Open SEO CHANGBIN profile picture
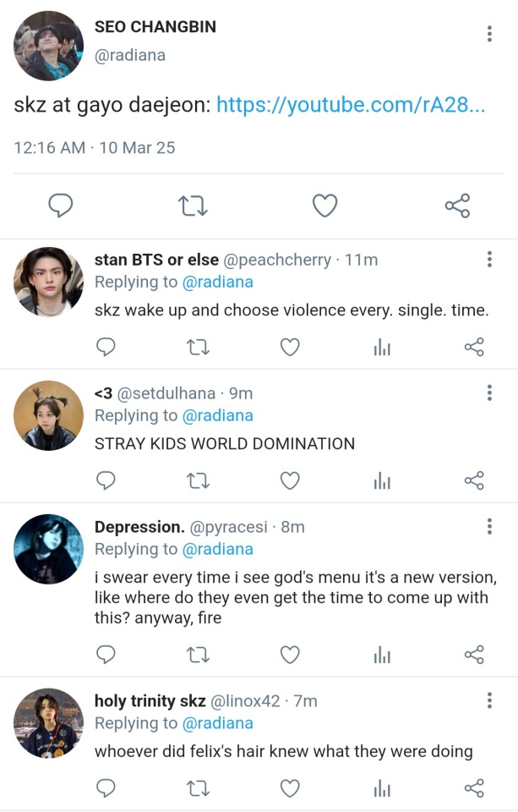Screen dimensions: 518x812 [x=49, y=46]
